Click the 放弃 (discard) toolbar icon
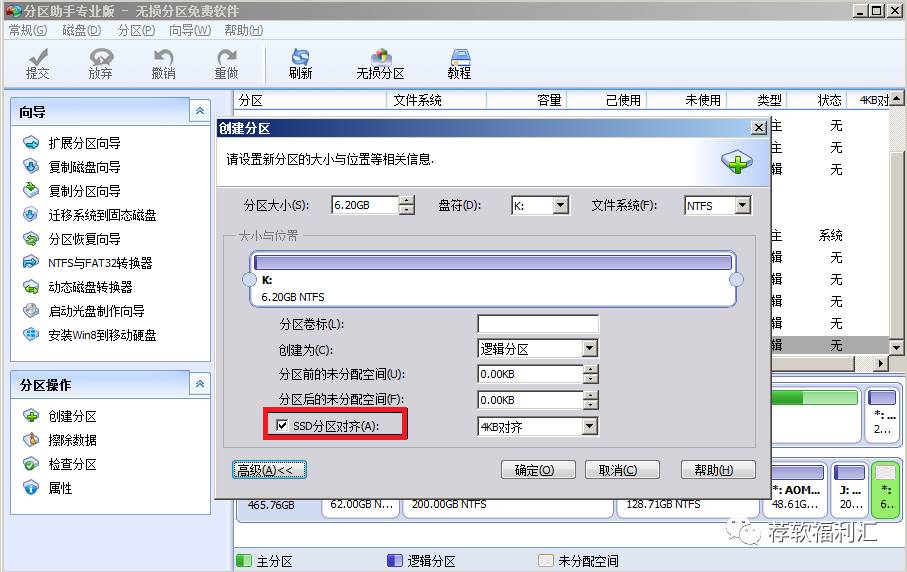Viewport: 907px width, 572px height. (x=101, y=63)
